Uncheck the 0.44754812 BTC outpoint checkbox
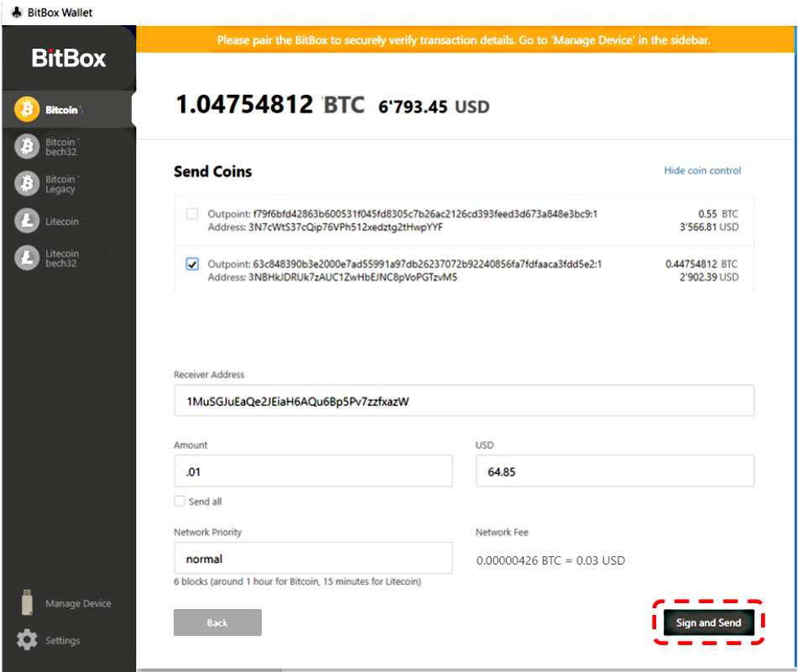 pos(192,264)
